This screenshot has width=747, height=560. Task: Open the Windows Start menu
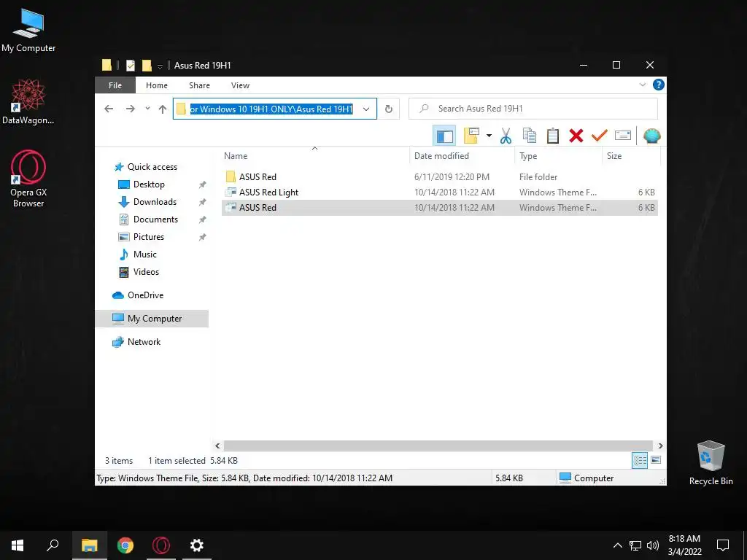(18, 545)
